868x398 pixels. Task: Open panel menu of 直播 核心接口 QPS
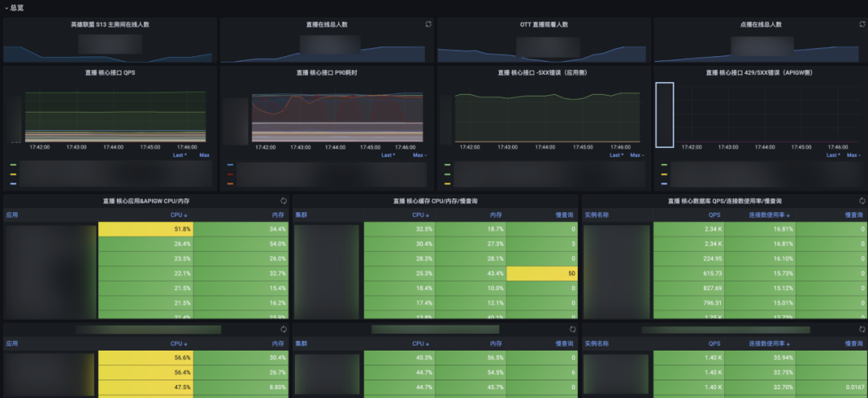[109, 72]
